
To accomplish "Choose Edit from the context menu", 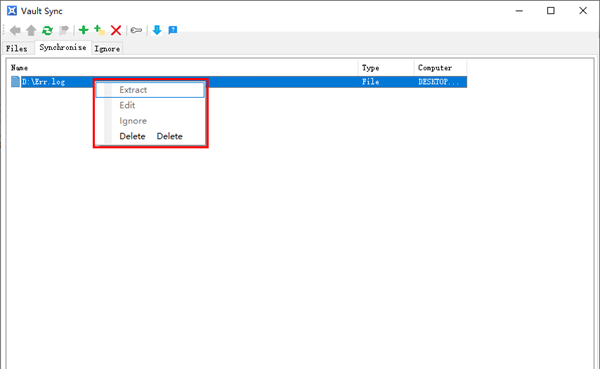I will click(150, 105).
